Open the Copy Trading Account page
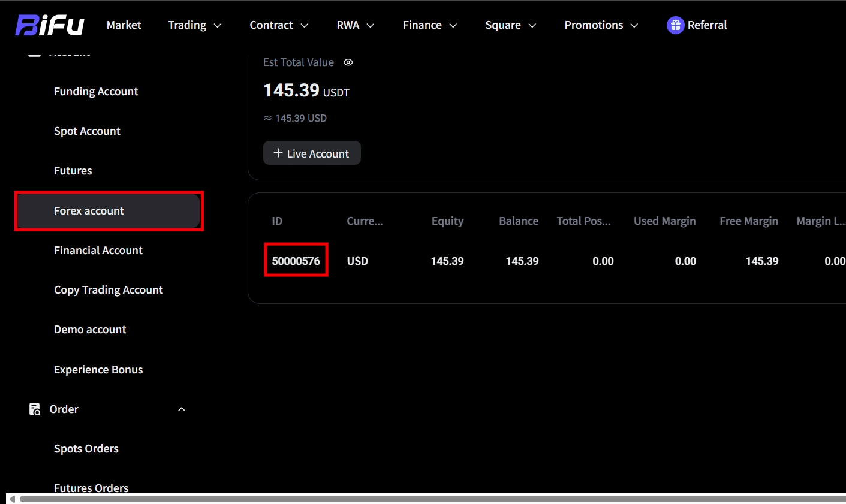 [x=109, y=290]
